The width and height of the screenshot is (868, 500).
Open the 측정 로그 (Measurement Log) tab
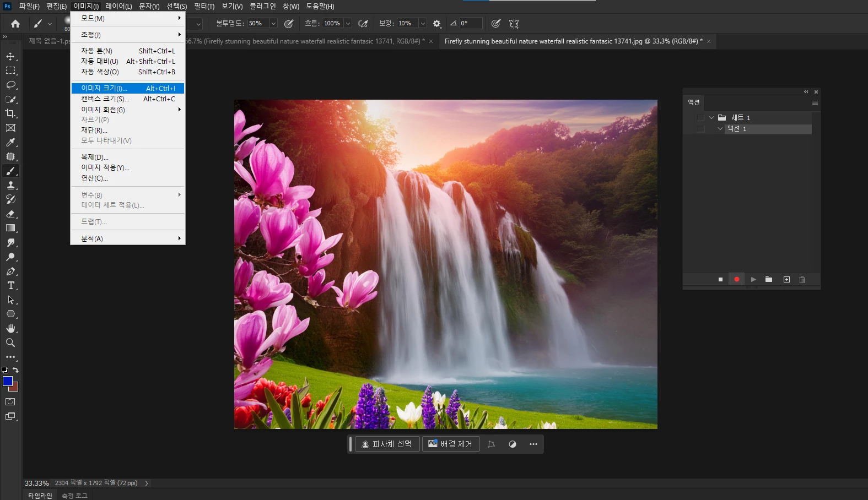(x=74, y=496)
